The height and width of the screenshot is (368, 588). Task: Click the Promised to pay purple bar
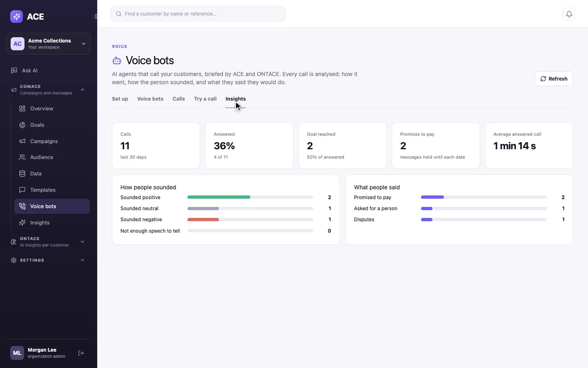432,197
